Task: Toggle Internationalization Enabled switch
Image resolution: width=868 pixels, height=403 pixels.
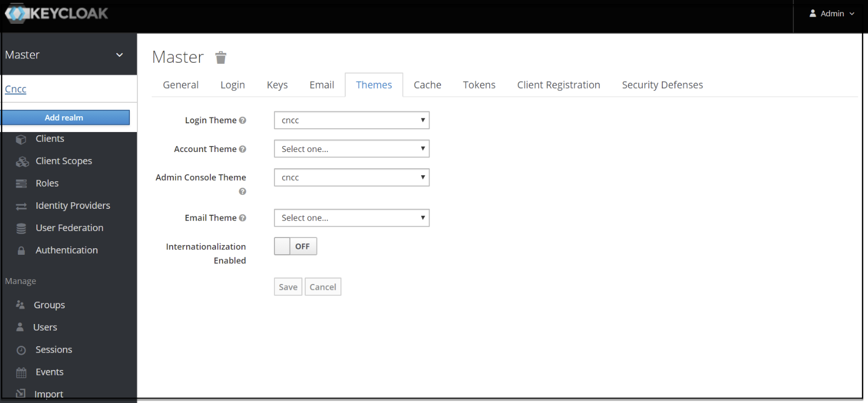Action: click(295, 246)
